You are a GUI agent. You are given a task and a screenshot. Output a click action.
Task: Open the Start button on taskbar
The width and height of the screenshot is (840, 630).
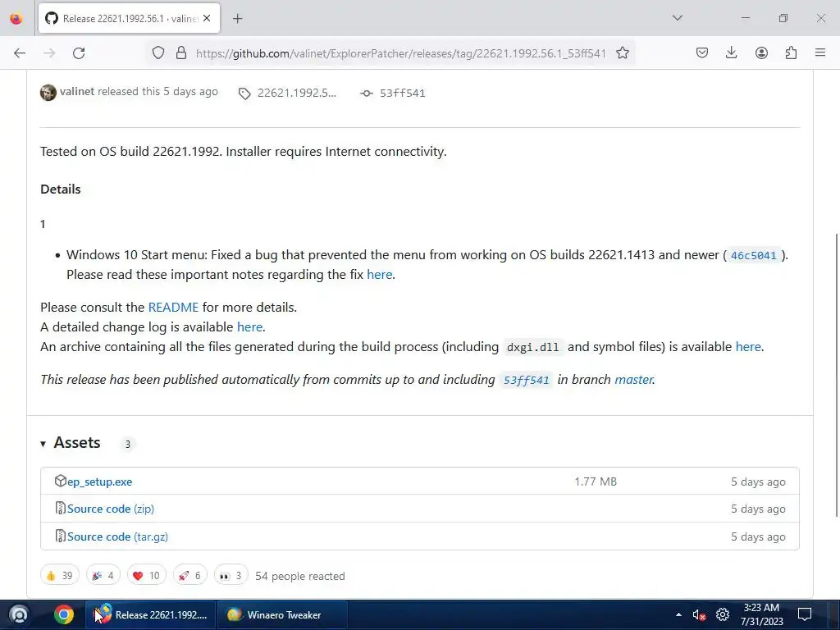point(19,615)
